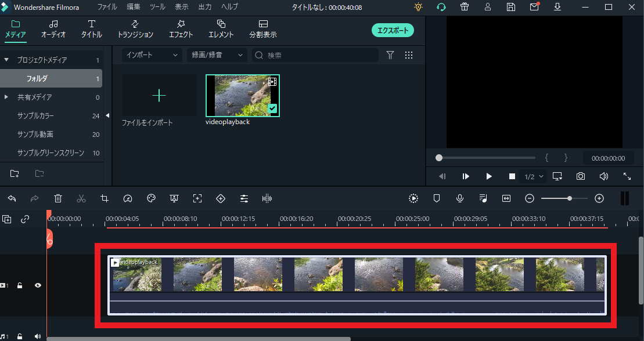Image resolution: width=644 pixels, height=341 pixels.
Task: Open the ツール menu
Action: click(x=157, y=7)
